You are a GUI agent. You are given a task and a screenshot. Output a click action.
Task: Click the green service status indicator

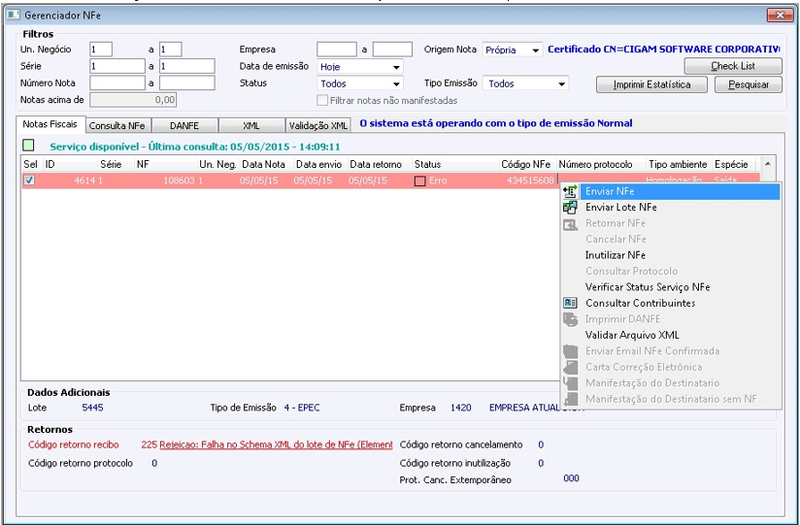tap(29, 146)
